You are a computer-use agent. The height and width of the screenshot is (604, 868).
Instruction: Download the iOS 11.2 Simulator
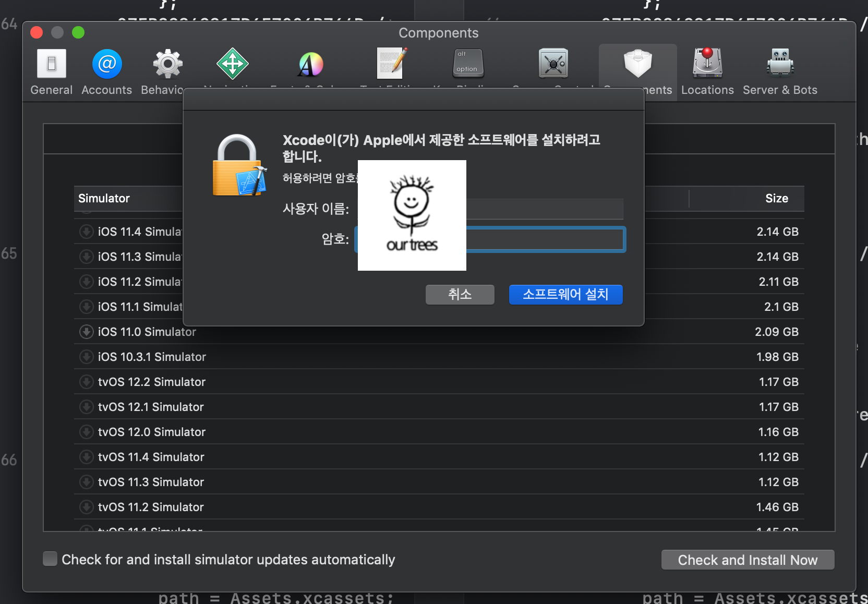pyautogui.click(x=86, y=281)
